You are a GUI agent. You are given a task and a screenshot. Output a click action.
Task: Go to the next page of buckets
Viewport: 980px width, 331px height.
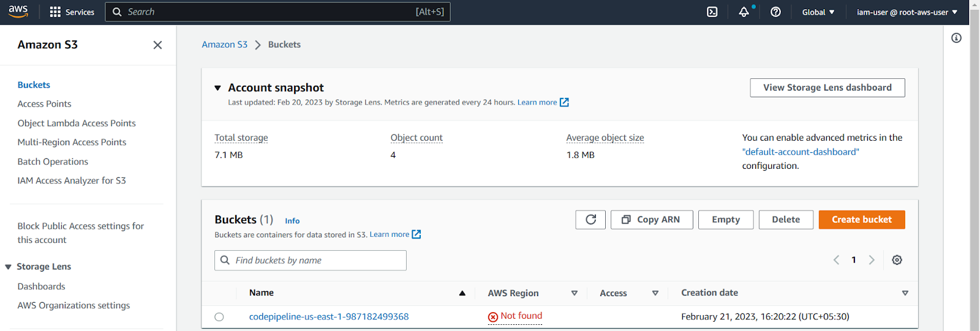pos(872,260)
